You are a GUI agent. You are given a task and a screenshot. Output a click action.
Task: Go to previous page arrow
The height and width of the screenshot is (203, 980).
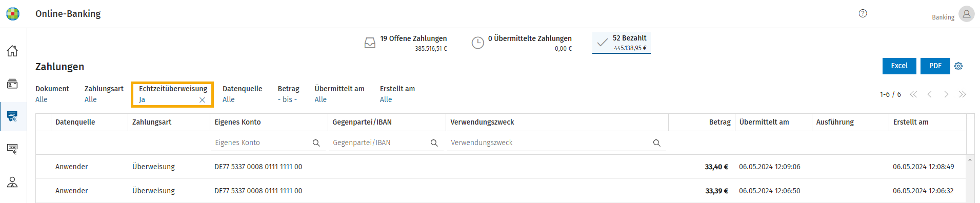click(x=929, y=94)
